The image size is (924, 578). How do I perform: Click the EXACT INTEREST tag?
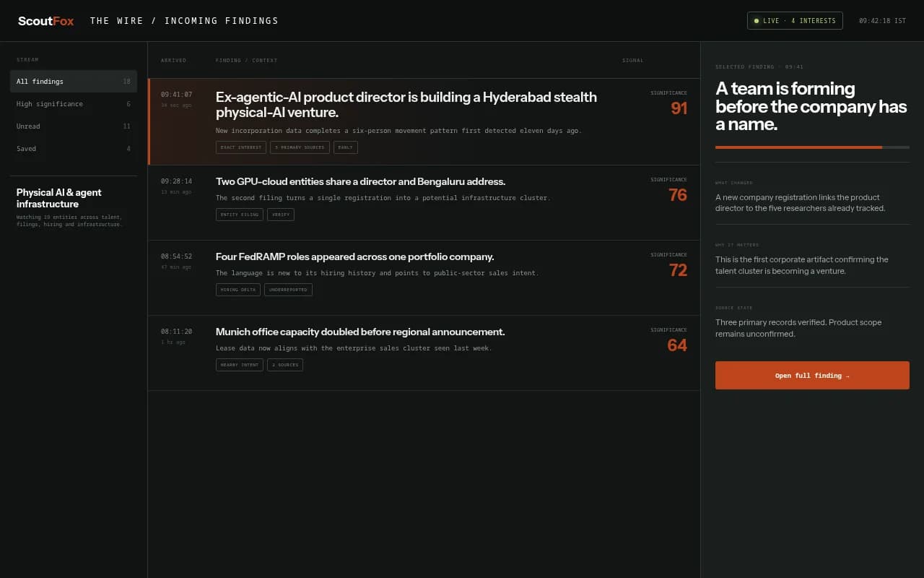241,147
